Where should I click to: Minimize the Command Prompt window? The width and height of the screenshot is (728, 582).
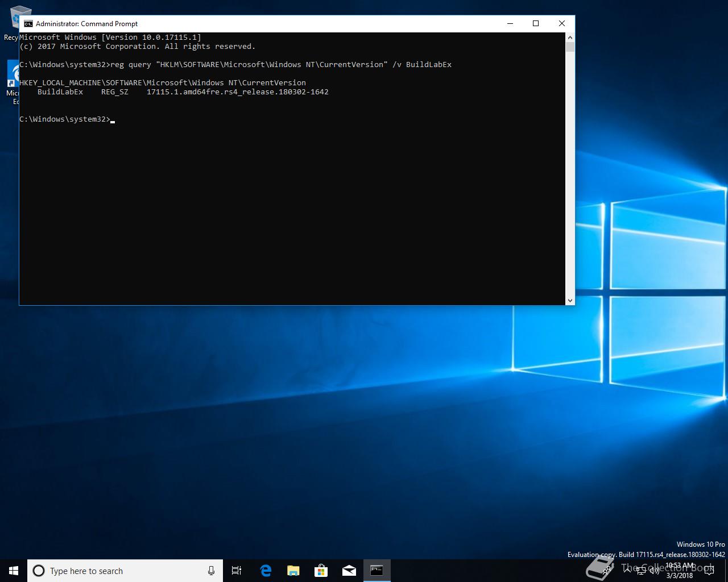[x=510, y=23]
